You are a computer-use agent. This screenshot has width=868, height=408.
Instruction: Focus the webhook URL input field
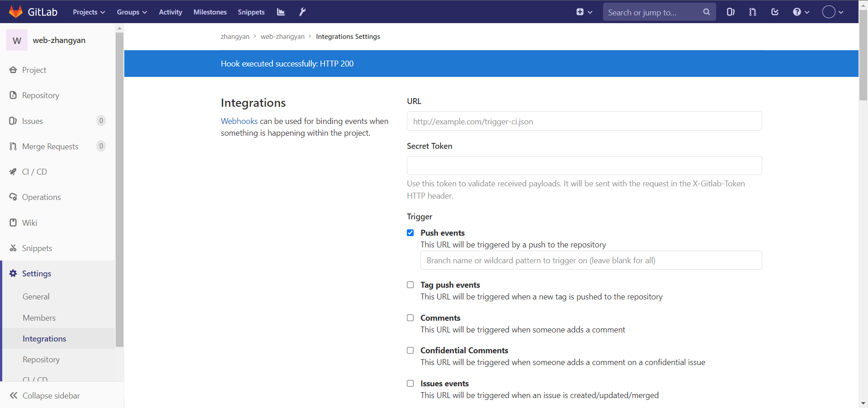tap(584, 121)
